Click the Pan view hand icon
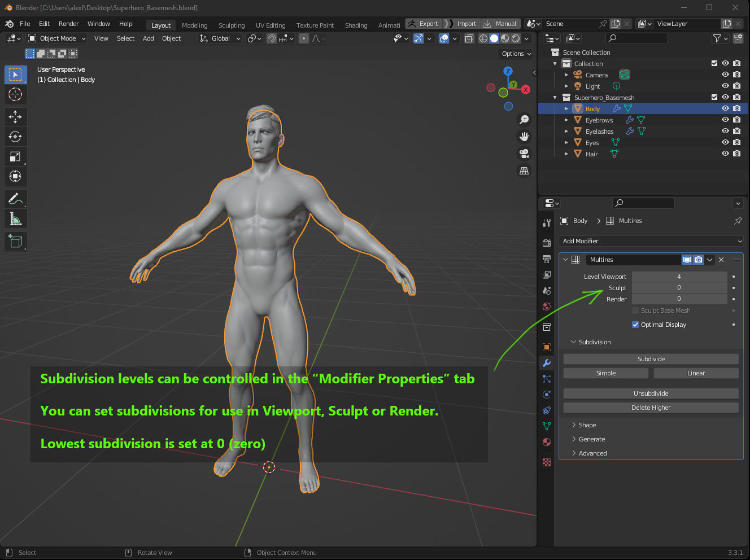Viewport: 750px width, 560px height. point(524,137)
